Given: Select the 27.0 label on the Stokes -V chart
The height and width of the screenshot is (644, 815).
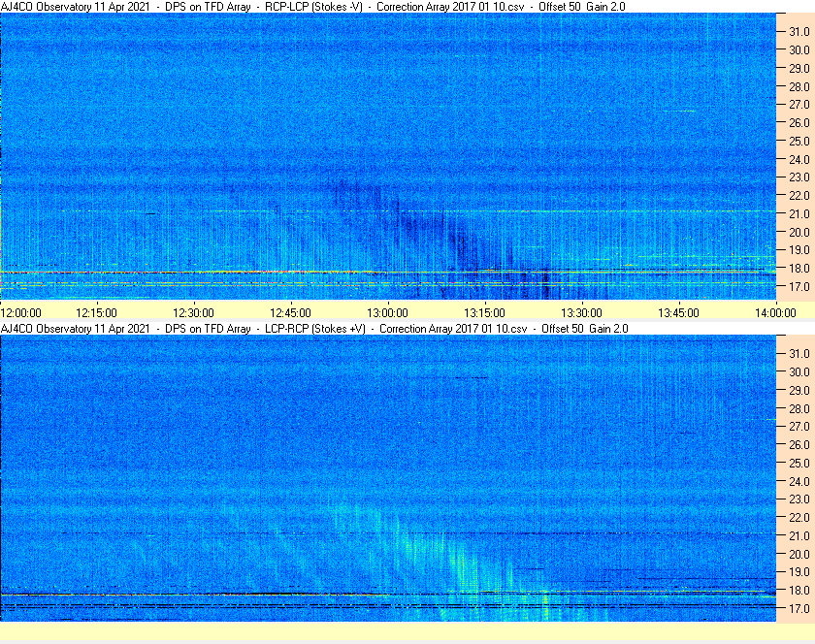Looking at the screenshot, I should pyautogui.click(x=799, y=105).
